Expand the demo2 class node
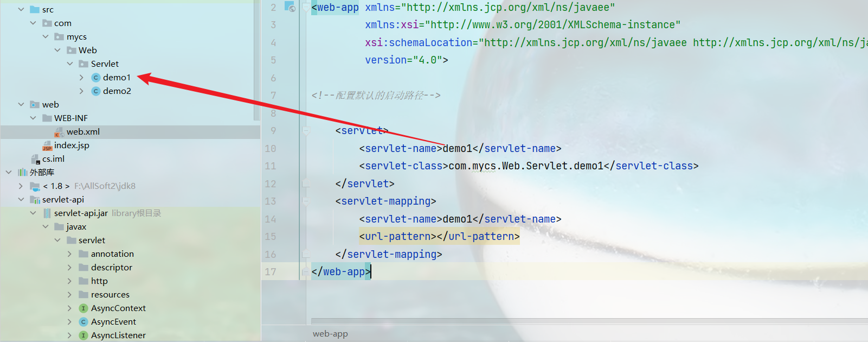This screenshot has height=342, width=868. 82,91
